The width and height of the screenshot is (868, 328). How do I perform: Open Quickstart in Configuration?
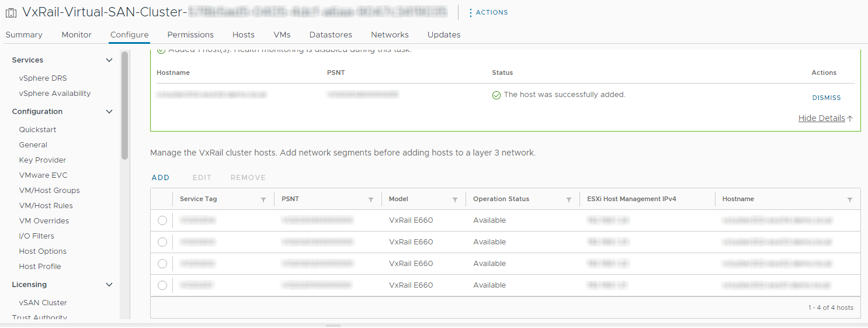click(37, 130)
